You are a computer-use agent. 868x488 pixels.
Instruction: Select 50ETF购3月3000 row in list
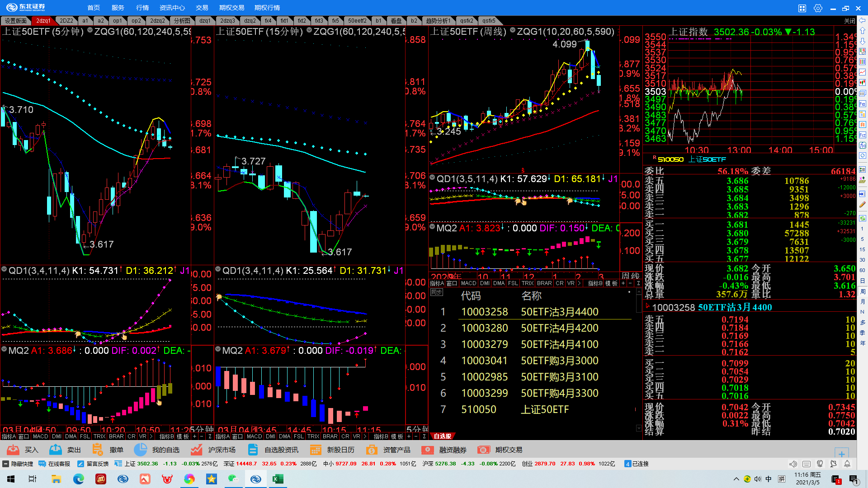click(x=559, y=361)
